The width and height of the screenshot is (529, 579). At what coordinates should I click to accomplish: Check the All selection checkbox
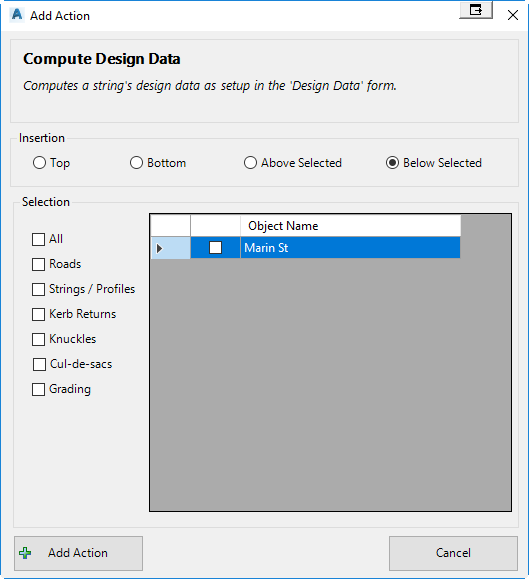click(38, 239)
